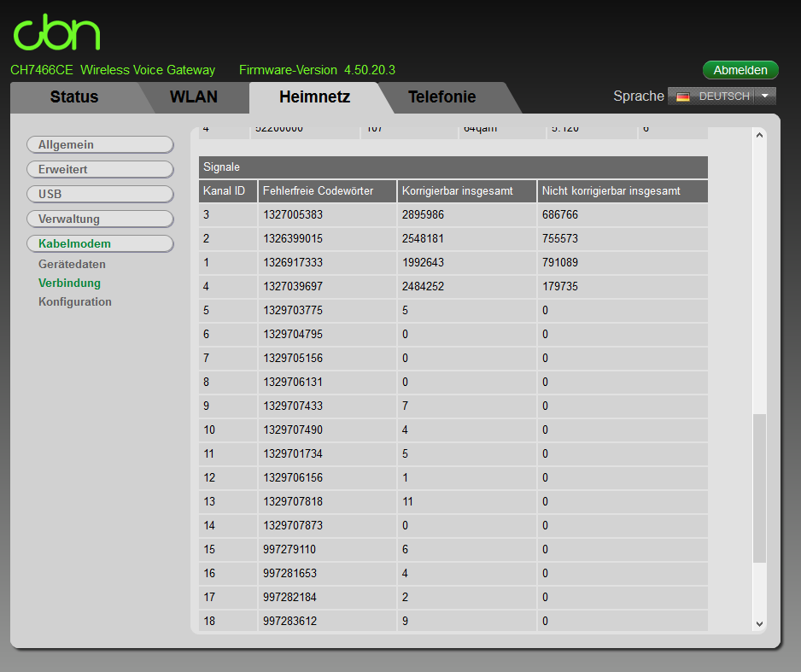Select uncorrectable value 755573

coord(560,238)
